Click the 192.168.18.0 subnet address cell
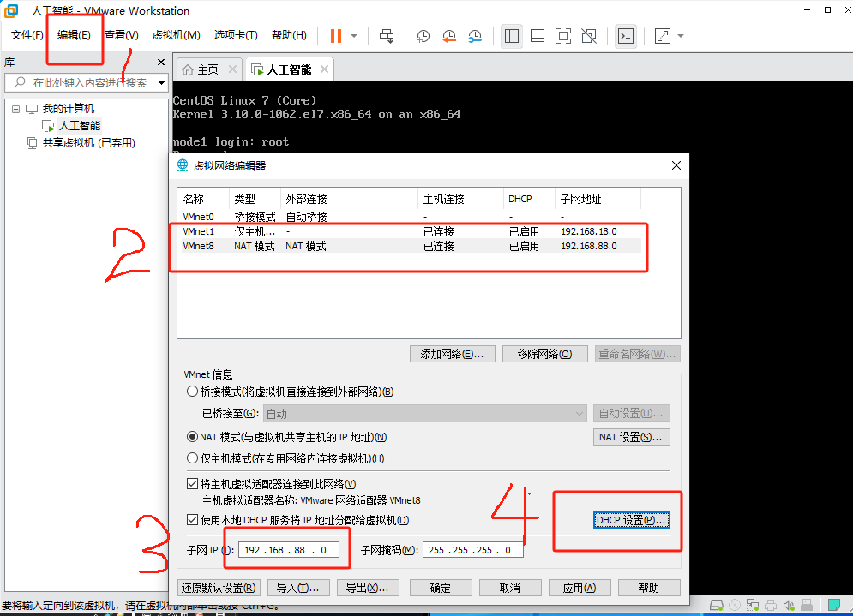Image resolution: width=853 pixels, height=616 pixels. point(589,231)
